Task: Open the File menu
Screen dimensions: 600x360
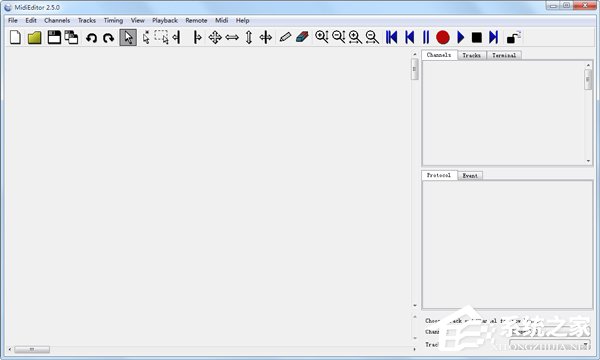Action: 13,20
